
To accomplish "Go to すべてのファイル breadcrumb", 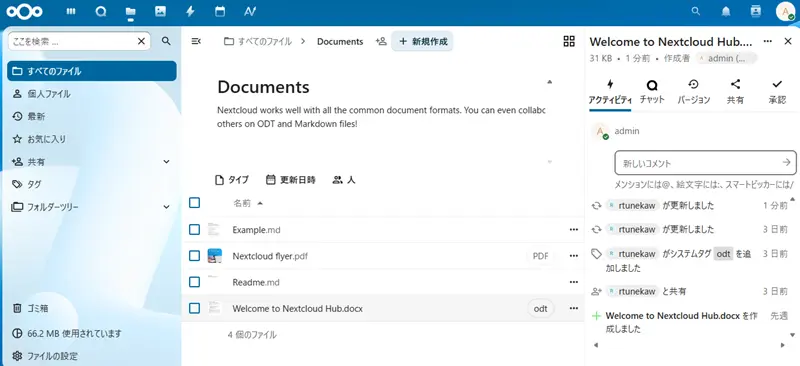I will pos(258,41).
